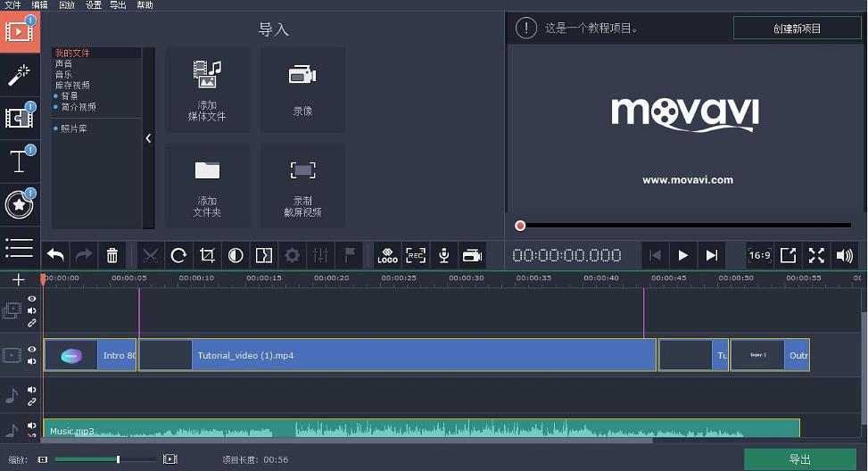Click the 添加文件夹 tile
868x471 pixels.
(207, 186)
